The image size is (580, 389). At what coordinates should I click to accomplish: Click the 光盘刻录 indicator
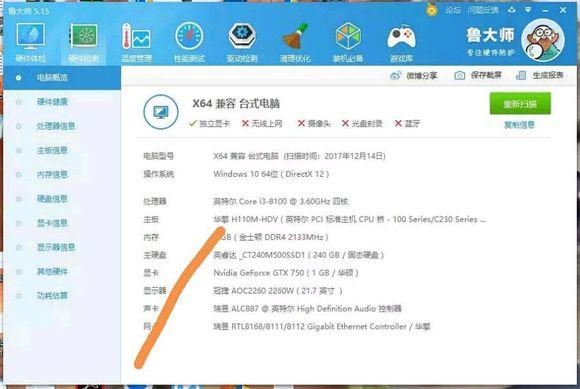tap(362, 124)
